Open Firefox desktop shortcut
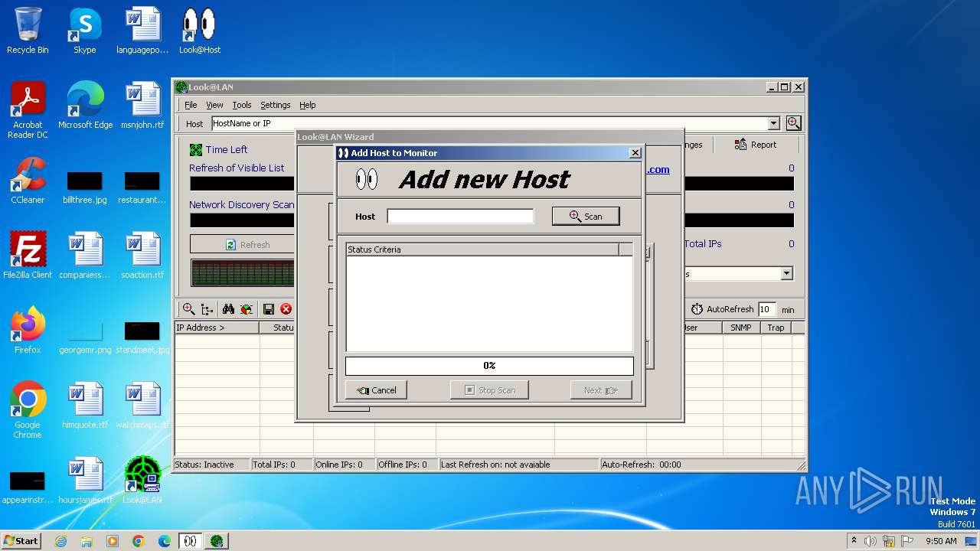 28,331
